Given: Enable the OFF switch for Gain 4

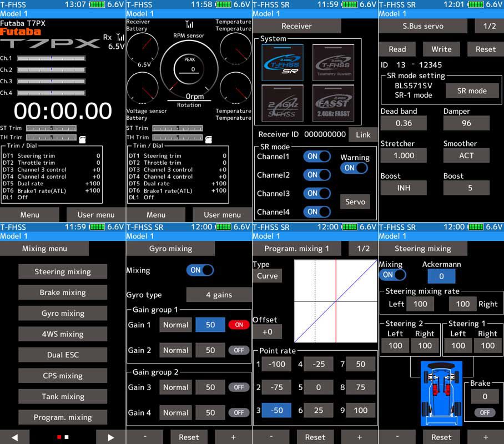Looking at the screenshot, I should pyautogui.click(x=239, y=412).
